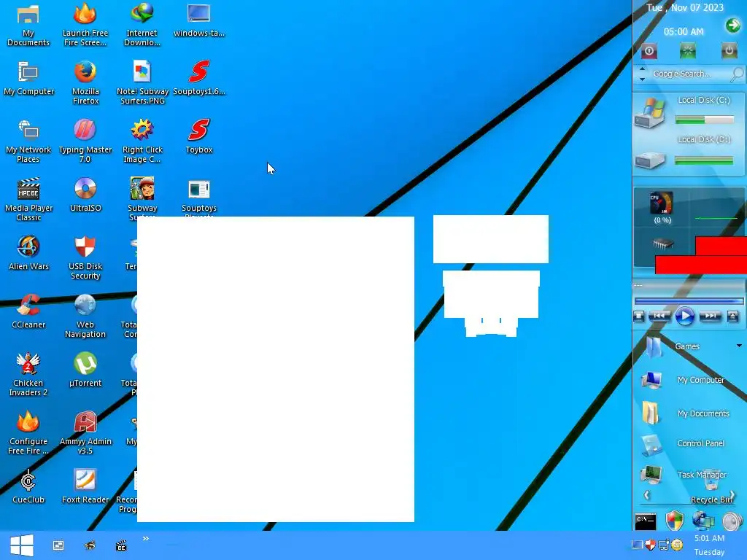Image resolution: width=747 pixels, height=560 pixels.
Task: Click the next track button
Action: click(x=711, y=316)
